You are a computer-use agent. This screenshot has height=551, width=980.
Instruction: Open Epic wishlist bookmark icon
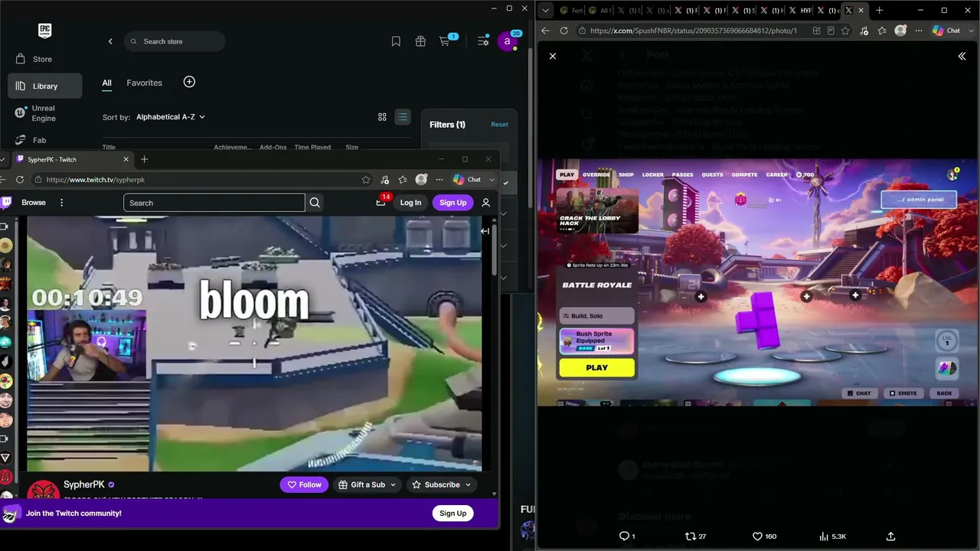(396, 41)
